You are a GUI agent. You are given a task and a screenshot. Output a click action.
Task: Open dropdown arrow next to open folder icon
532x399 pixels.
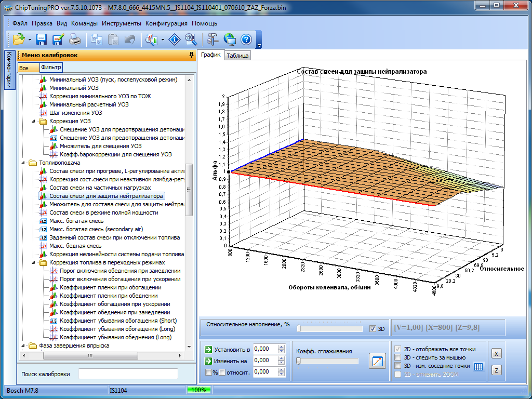click(30, 39)
